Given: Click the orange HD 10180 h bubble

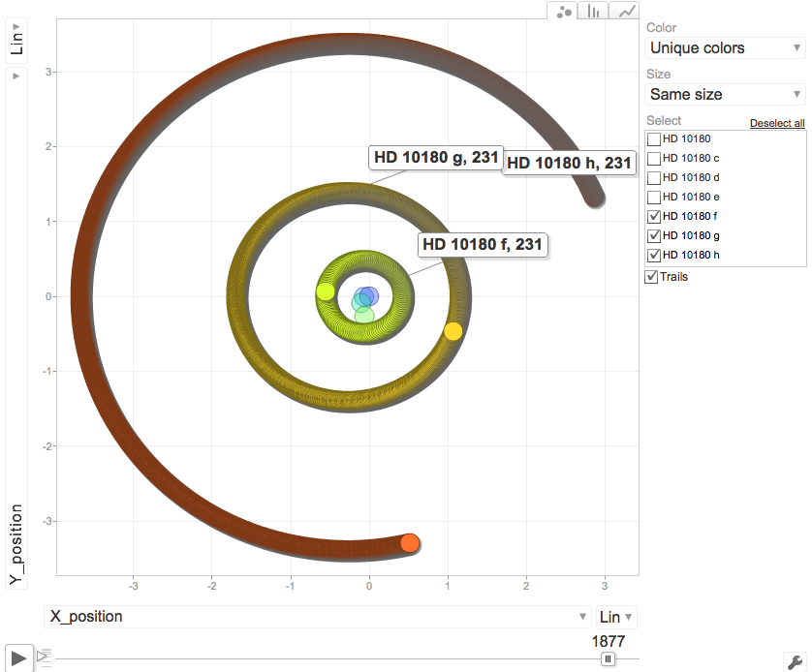Looking at the screenshot, I should tap(410, 542).
